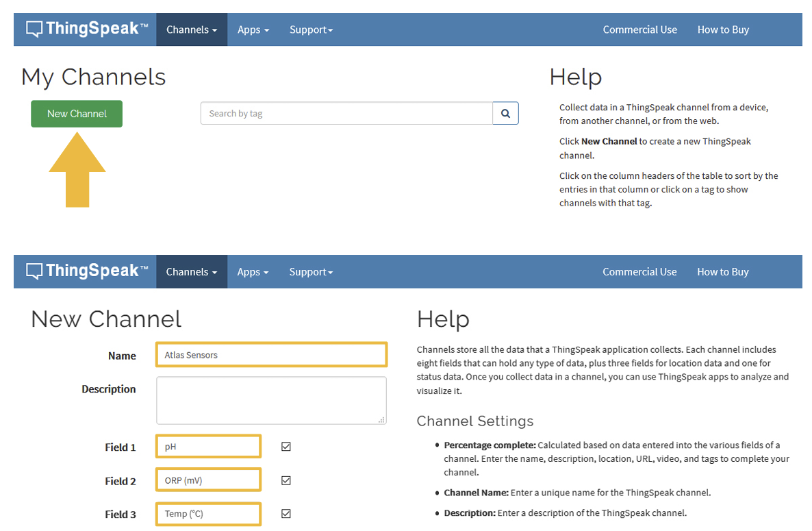Viewport: 812px width, 531px height.
Task: Click the Name field label
Action: 123,356
